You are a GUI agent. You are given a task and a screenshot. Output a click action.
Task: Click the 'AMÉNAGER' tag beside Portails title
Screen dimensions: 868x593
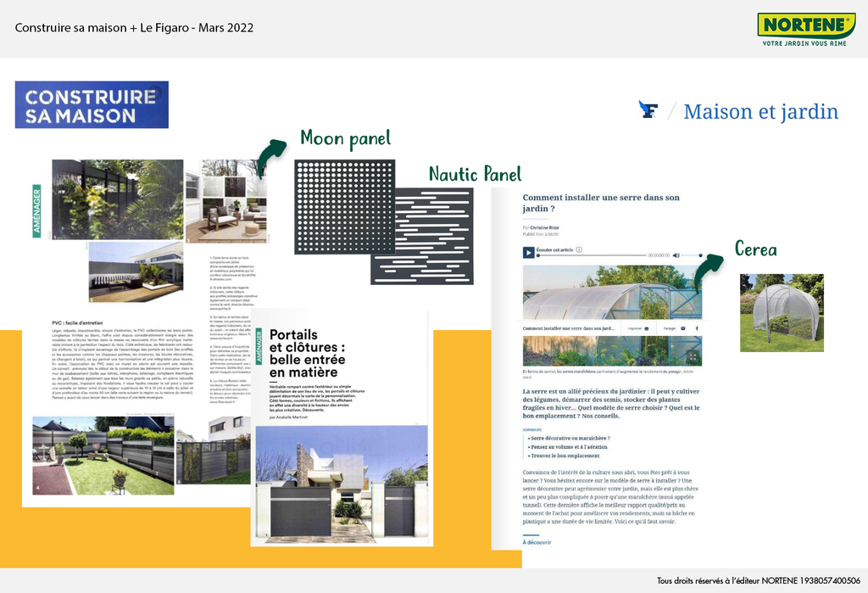point(259,346)
